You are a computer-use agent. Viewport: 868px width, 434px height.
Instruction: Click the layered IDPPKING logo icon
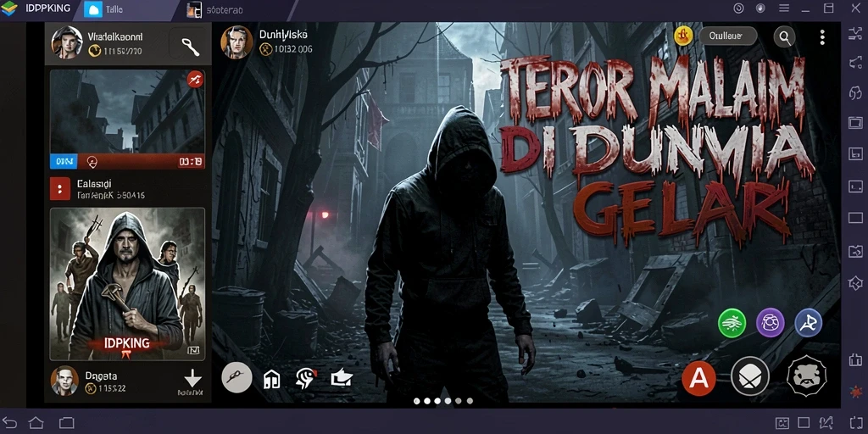8,8
